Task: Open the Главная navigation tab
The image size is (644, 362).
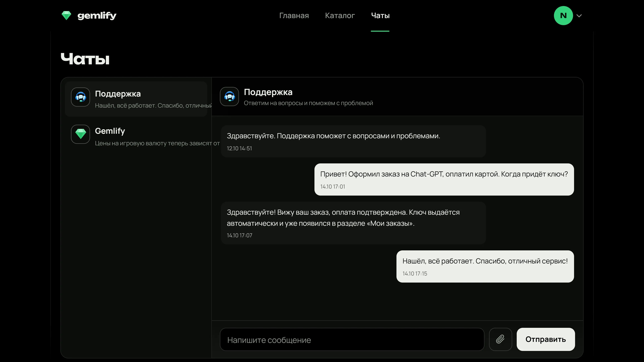Action: [294, 15]
